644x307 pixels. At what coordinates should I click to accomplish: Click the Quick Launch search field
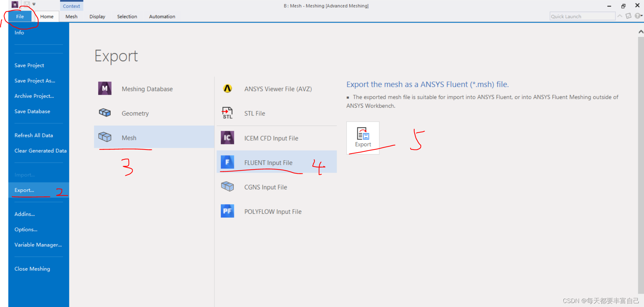[x=582, y=16]
